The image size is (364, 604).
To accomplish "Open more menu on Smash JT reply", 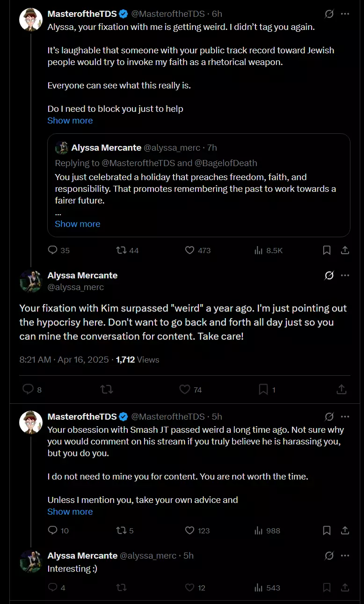I will pyautogui.click(x=345, y=416).
